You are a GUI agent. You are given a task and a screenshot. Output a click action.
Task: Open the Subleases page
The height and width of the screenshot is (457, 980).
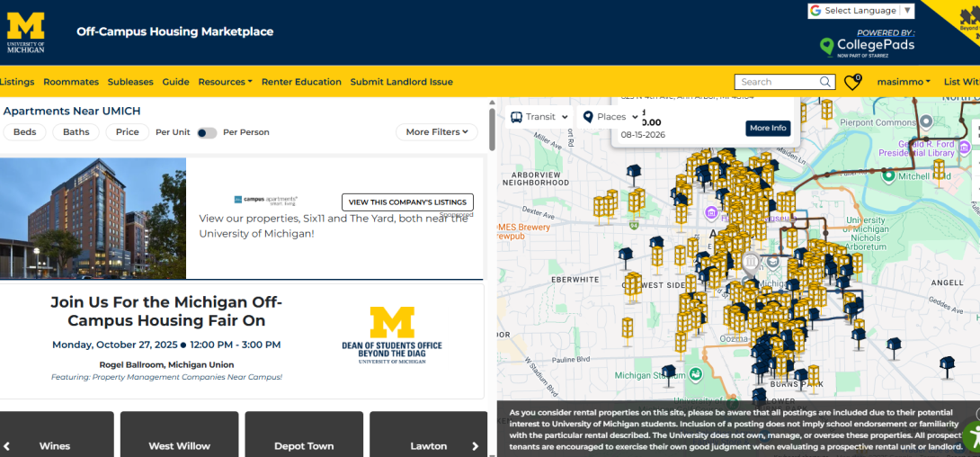click(x=130, y=82)
